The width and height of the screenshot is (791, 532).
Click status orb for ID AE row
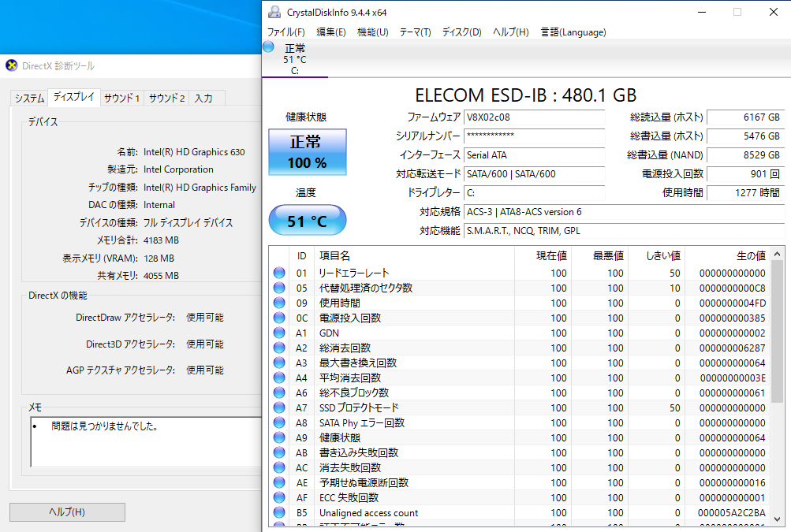click(279, 482)
